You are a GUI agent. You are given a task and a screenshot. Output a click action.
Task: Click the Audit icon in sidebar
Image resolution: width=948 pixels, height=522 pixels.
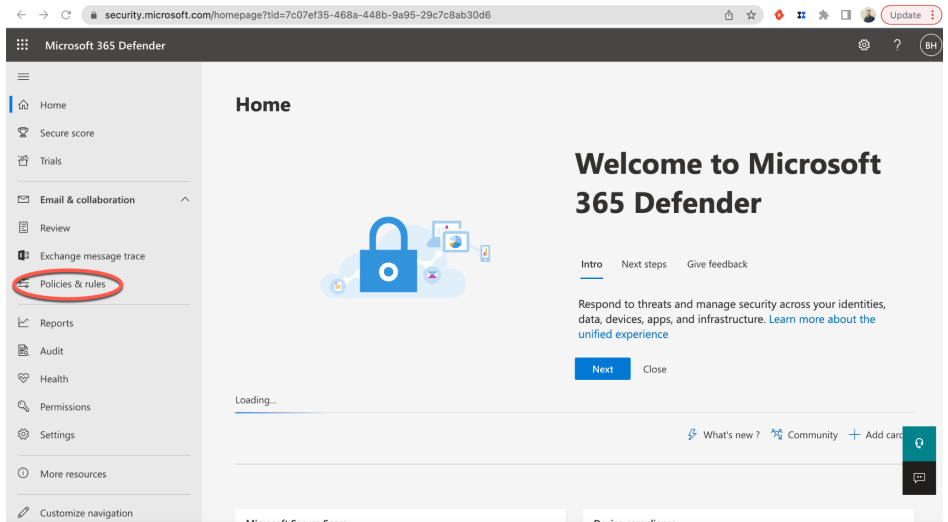[x=24, y=350]
